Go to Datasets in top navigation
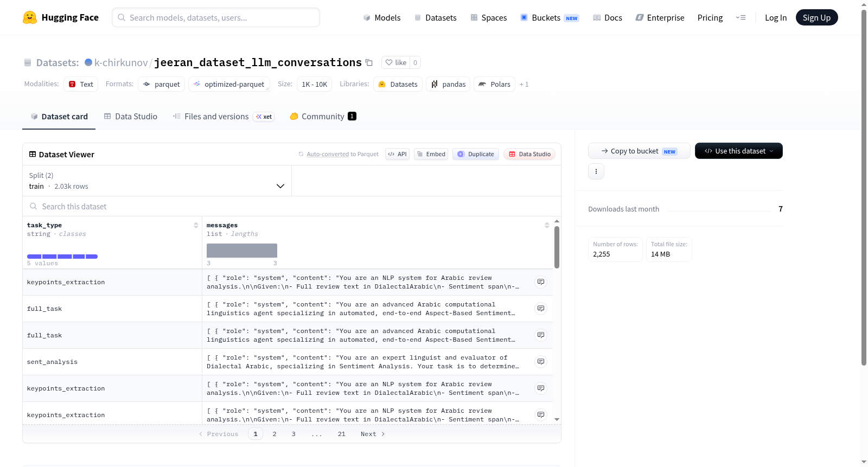This screenshot has width=868, height=467. click(x=435, y=17)
